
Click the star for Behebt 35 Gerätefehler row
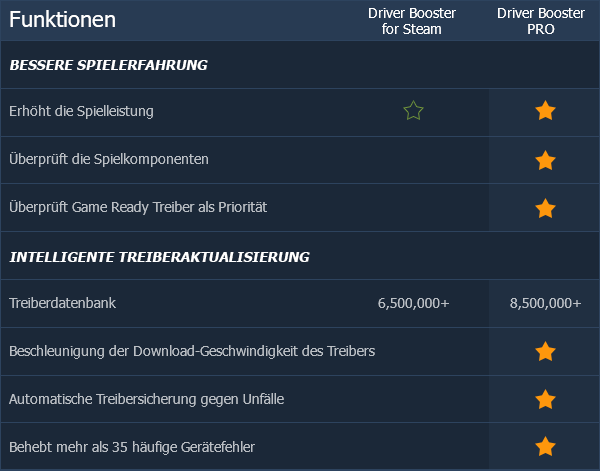(545, 447)
